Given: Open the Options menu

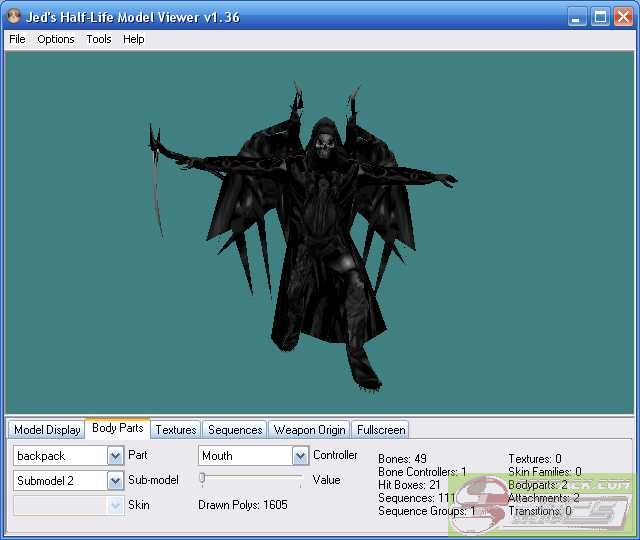Looking at the screenshot, I should [x=56, y=39].
